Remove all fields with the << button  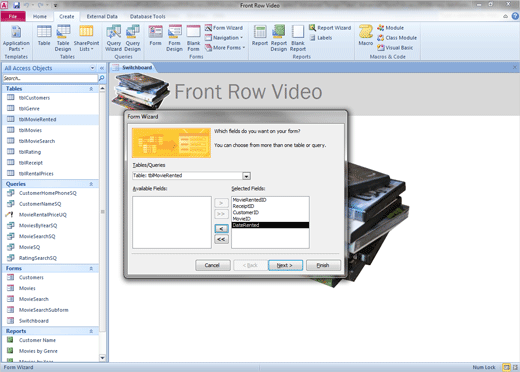click(x=221, y=239)
